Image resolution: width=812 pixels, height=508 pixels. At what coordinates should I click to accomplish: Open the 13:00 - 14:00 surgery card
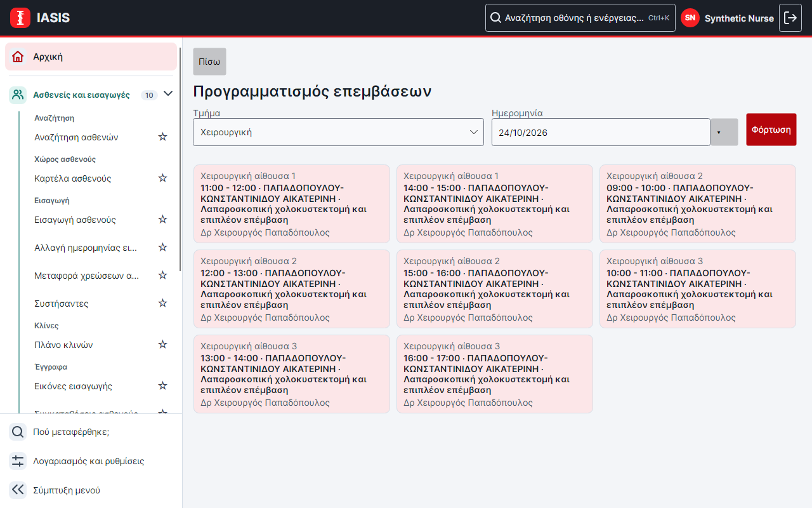tap(292, 374)
